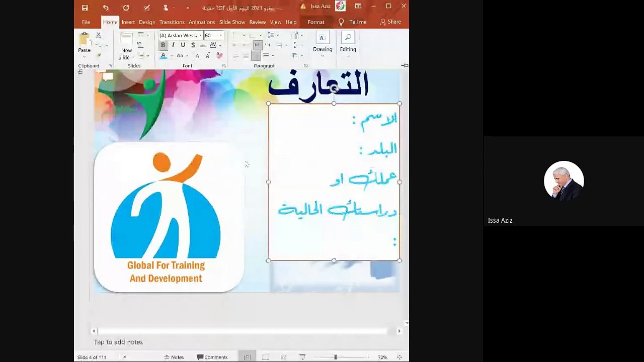The height and width of the screenshot is (362, 644).
Task: Toggle bold formatting
Action: tap(163, 45)
